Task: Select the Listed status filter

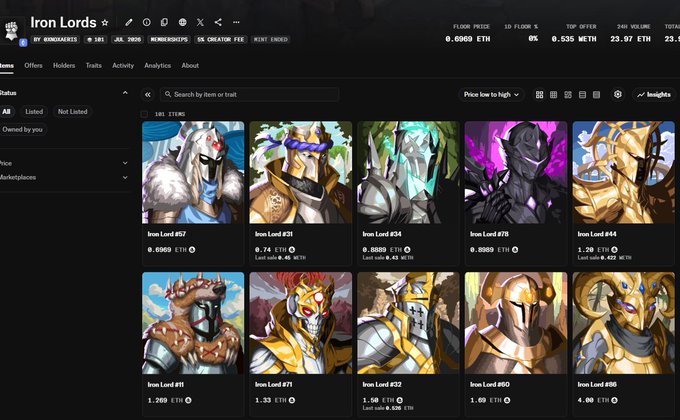Action: pos(34,112)
